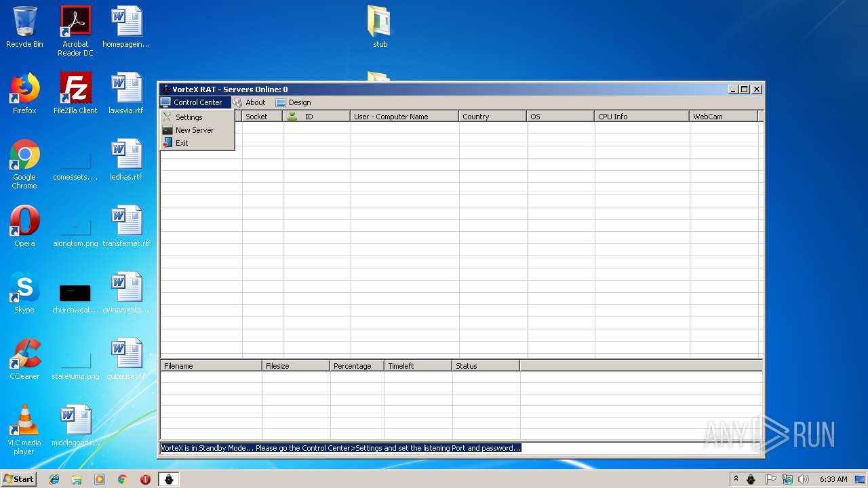The image size is (868, 488).
Task: Open Internet Explorer from the taskbar
Action: click(54, 479)
